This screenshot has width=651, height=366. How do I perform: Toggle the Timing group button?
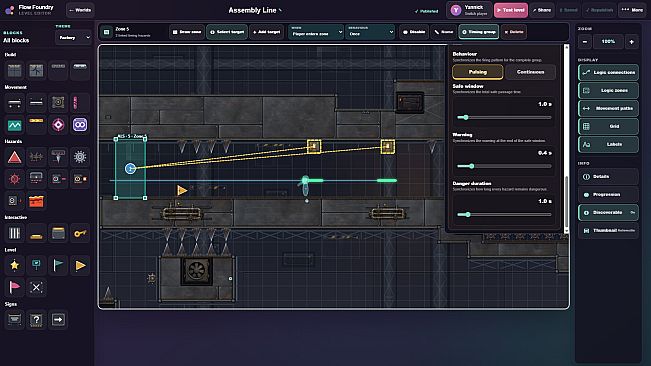pyautogui.click(x=479, y=32)
